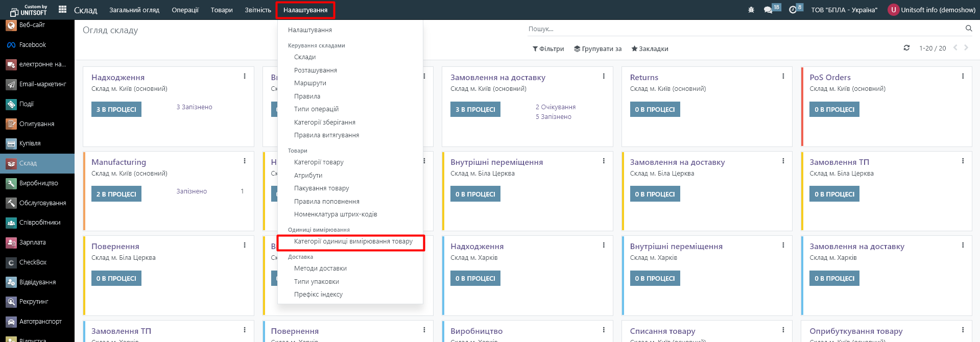This screenshot has height=342, width=980.
Task: Open the Закладки favorites dropdown
Action: tap(650, 49)
